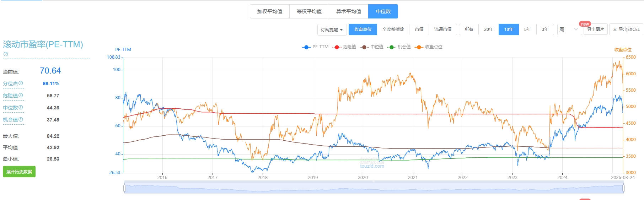Click the left handle of the timeline range bar
644x200 pixels.
125,188
